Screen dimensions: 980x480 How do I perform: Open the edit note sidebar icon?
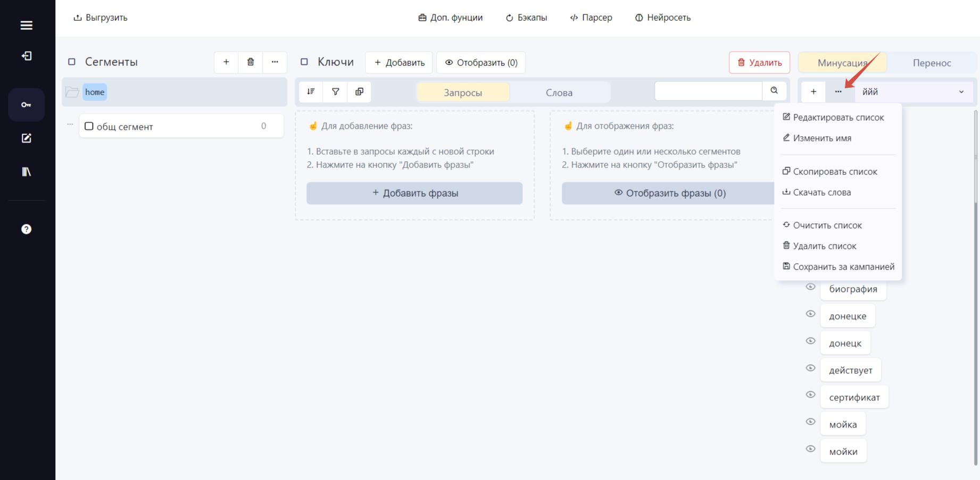[x=26, y=138]
